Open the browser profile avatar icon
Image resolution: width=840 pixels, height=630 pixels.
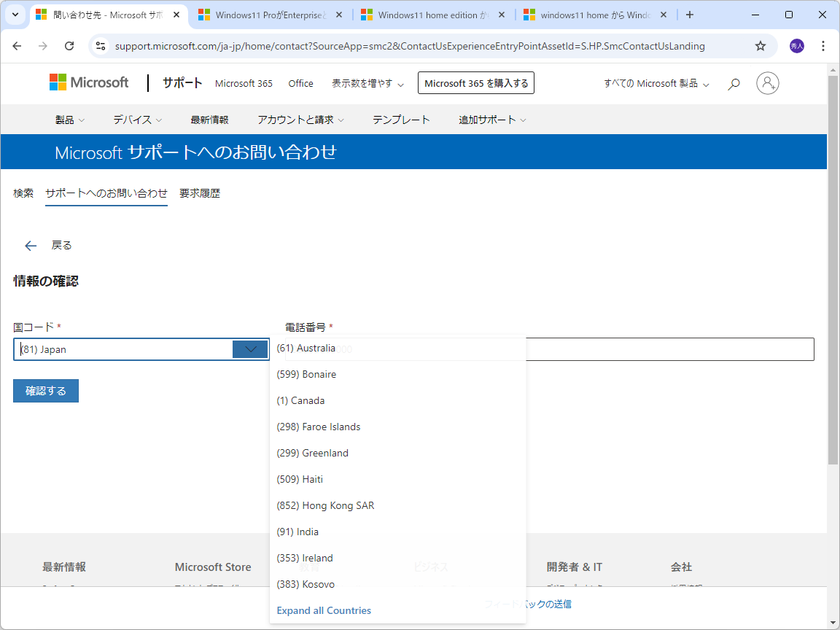(796, 45)
